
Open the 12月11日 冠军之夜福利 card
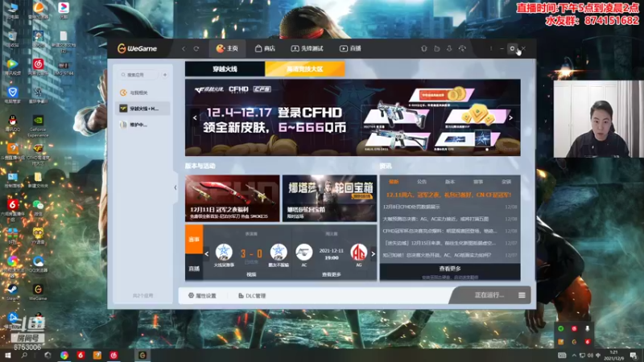[233, 198]
